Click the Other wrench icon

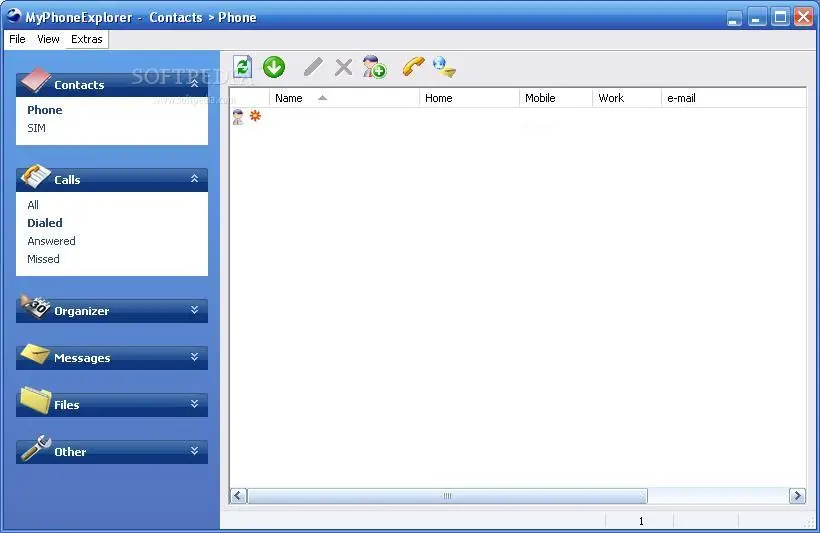tap(35, 448)
